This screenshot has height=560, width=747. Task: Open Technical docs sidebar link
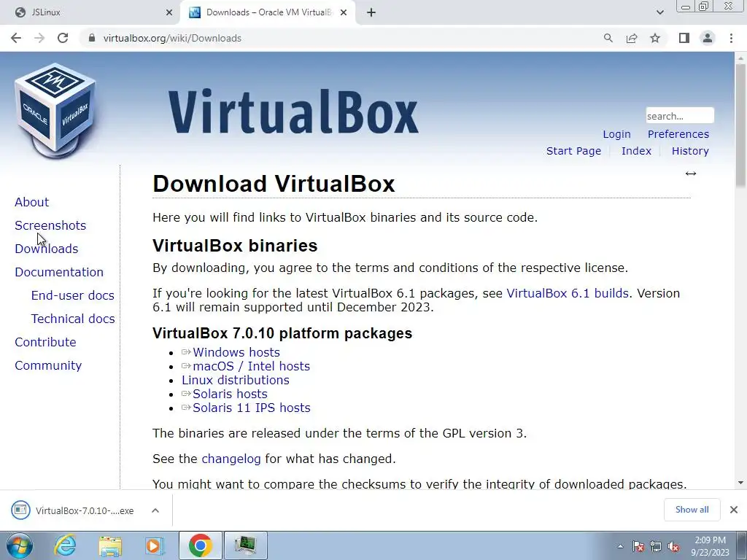coord(73,319)
